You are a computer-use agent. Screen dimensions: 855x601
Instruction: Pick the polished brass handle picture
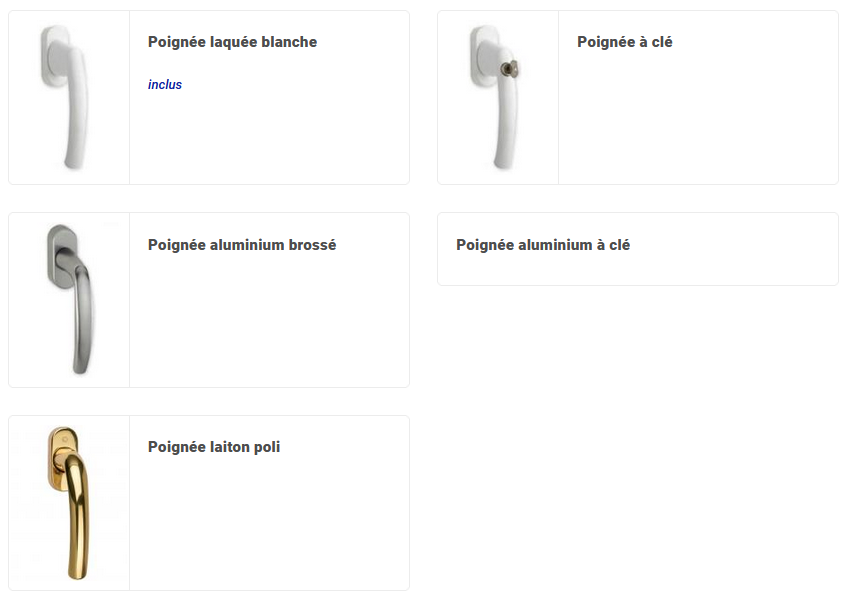pos(68,503)
